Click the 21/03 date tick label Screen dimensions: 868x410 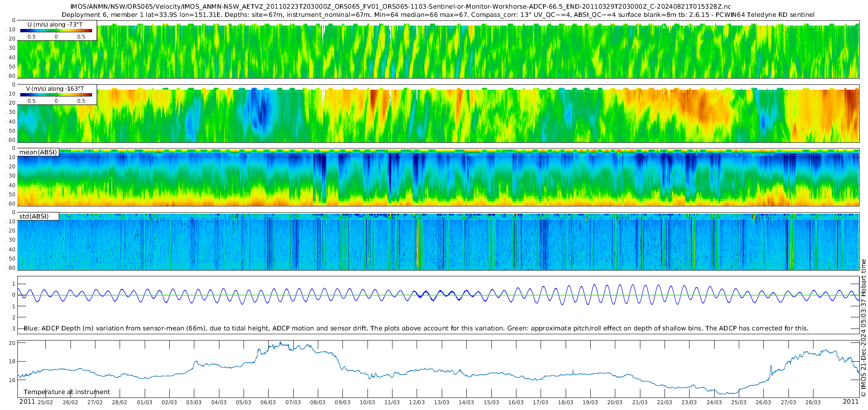pos(639,402)
